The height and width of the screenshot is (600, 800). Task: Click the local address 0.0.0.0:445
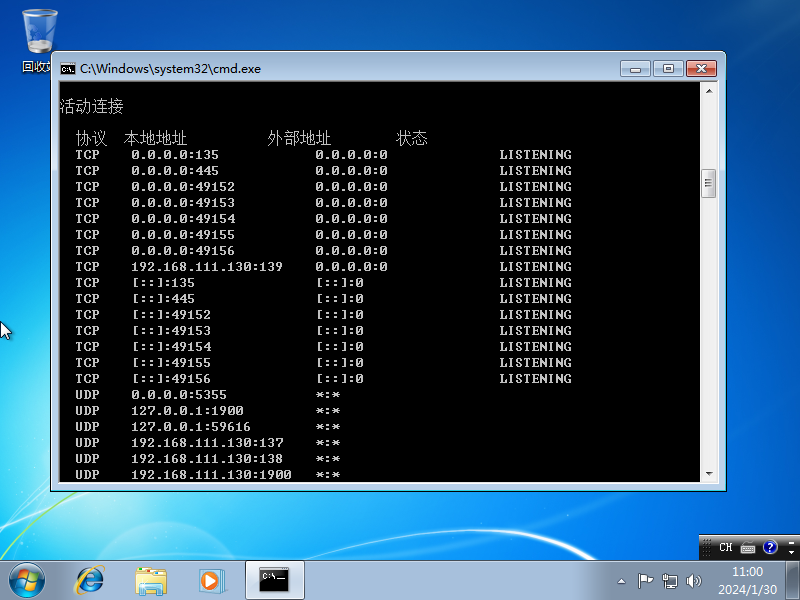point(175,171)
